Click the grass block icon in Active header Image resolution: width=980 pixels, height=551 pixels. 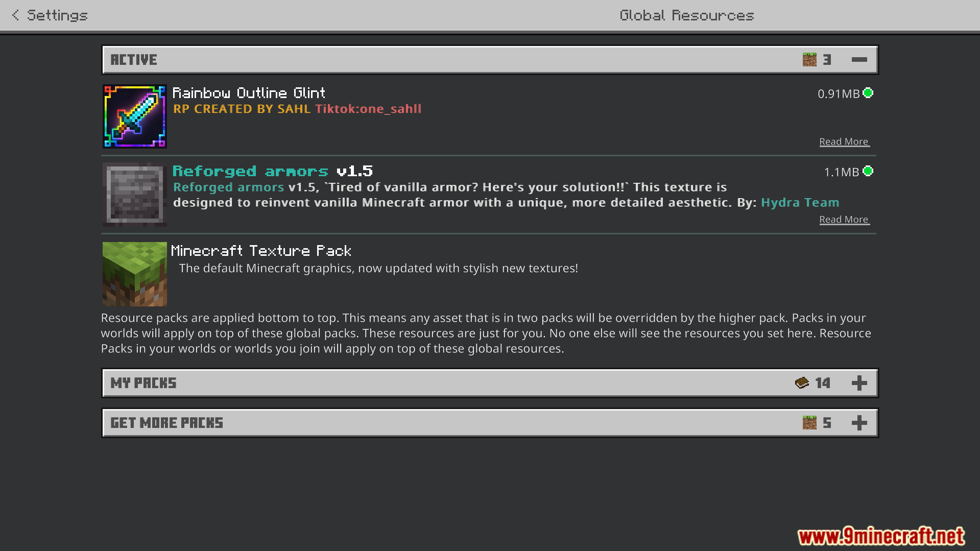(x=809, y=60)
